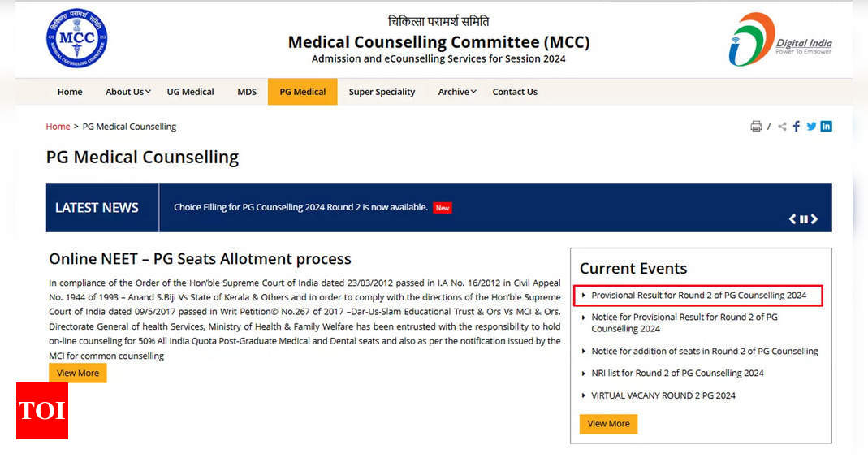Pause the latest news ticker

click(803, 219)
